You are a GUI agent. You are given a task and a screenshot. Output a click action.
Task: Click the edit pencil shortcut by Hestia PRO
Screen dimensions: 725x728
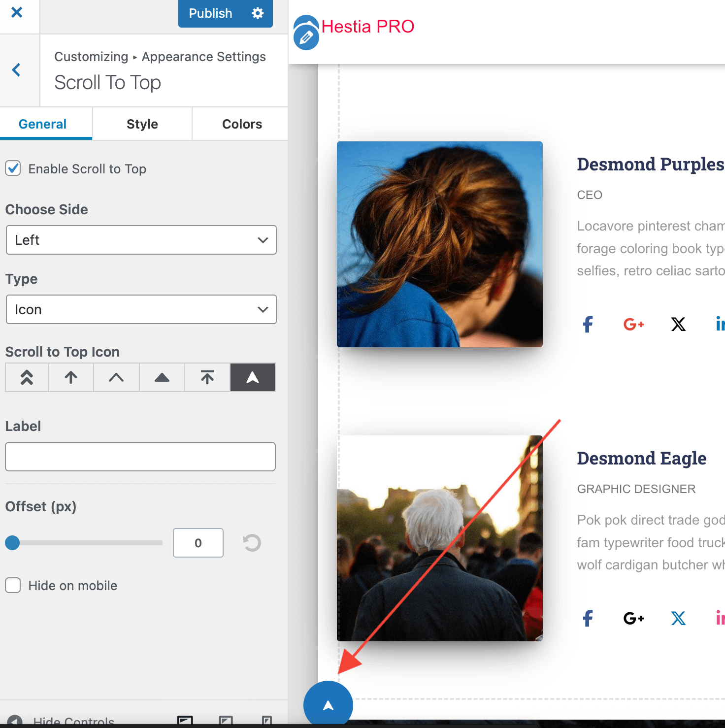click(306, 37)
